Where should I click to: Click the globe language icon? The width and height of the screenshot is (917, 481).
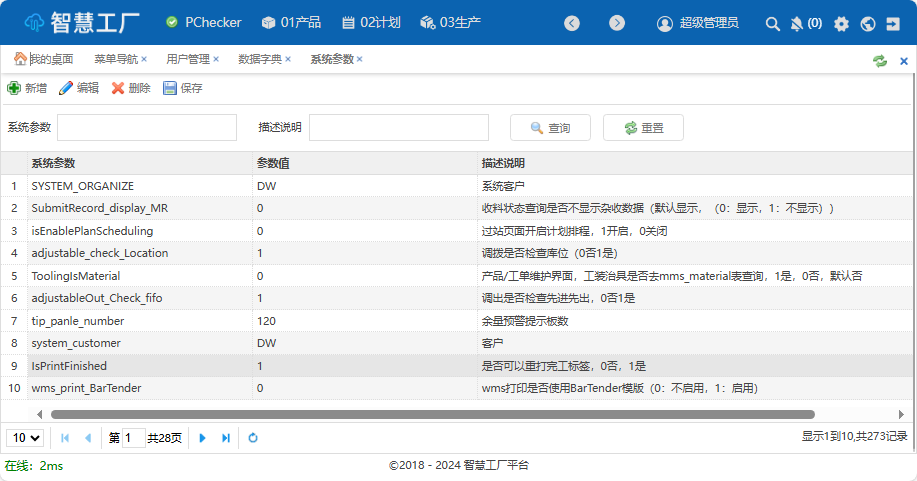coord(867,23)
